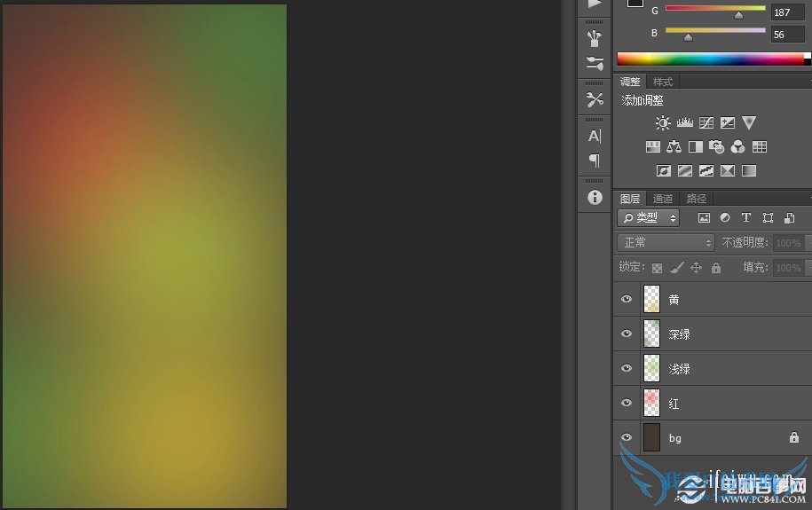
Task: Add a Black & White adjustment
Action: [x=696, y=147]
